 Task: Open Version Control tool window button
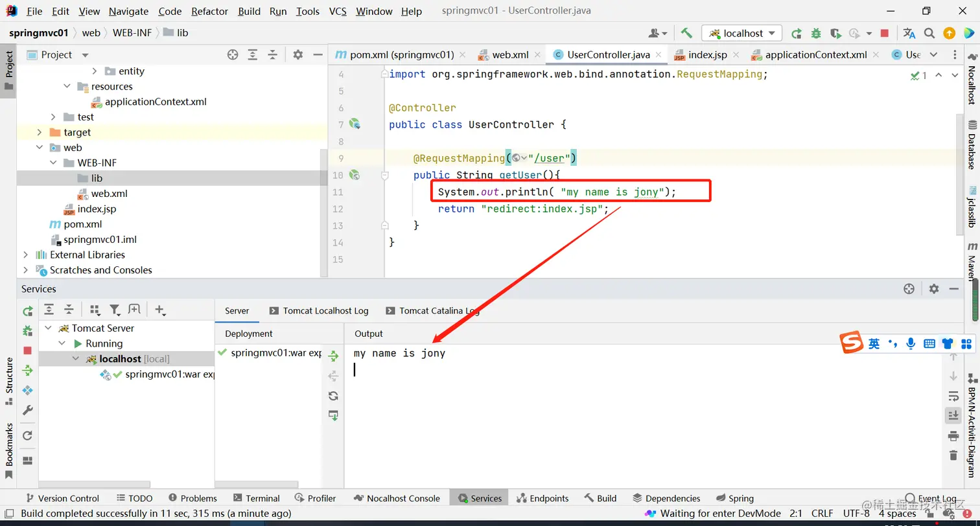click(x=62, y=498)
